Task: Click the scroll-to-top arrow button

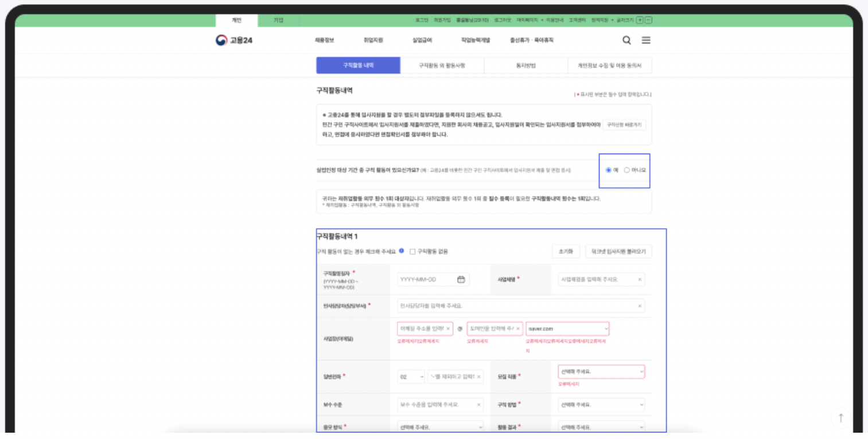Action: click(x=841, y=418)
